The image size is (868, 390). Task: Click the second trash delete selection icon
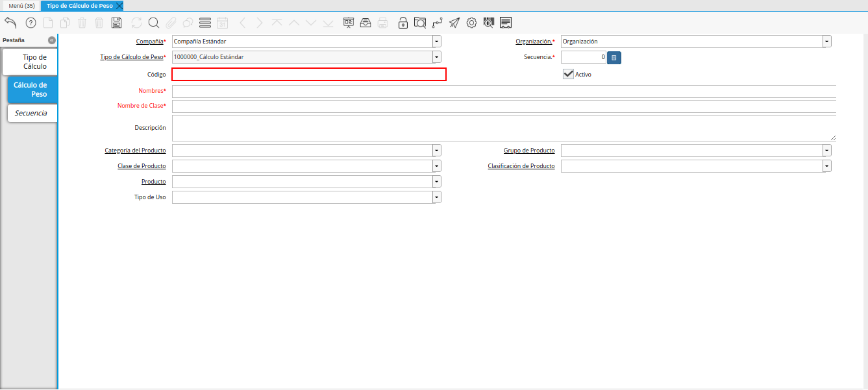tap(99, 23)
